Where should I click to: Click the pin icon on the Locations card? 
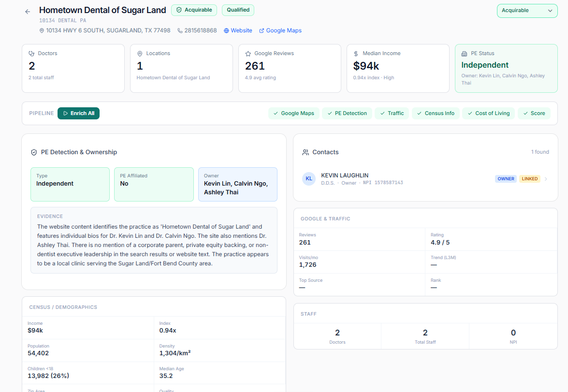[x=140, y=54]
